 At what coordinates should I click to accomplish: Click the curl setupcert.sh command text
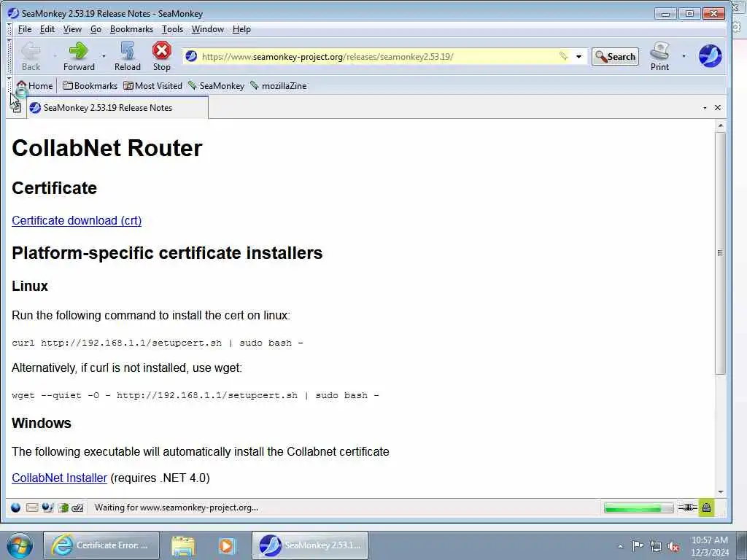[x=158, y=343]
